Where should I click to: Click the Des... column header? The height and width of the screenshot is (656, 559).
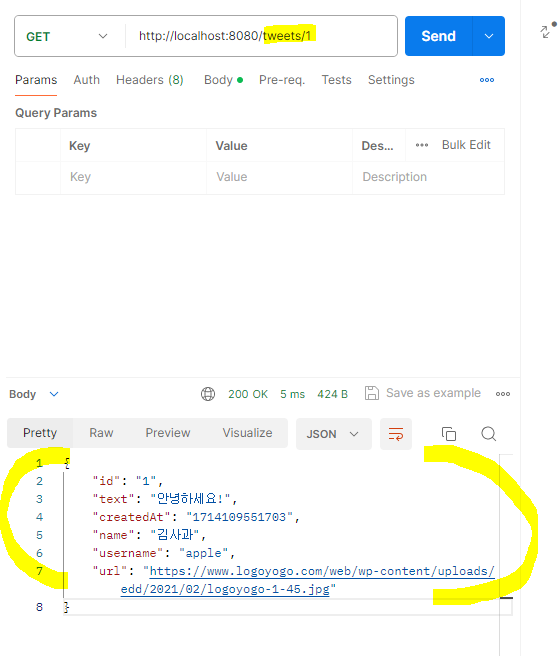[377, 146]
